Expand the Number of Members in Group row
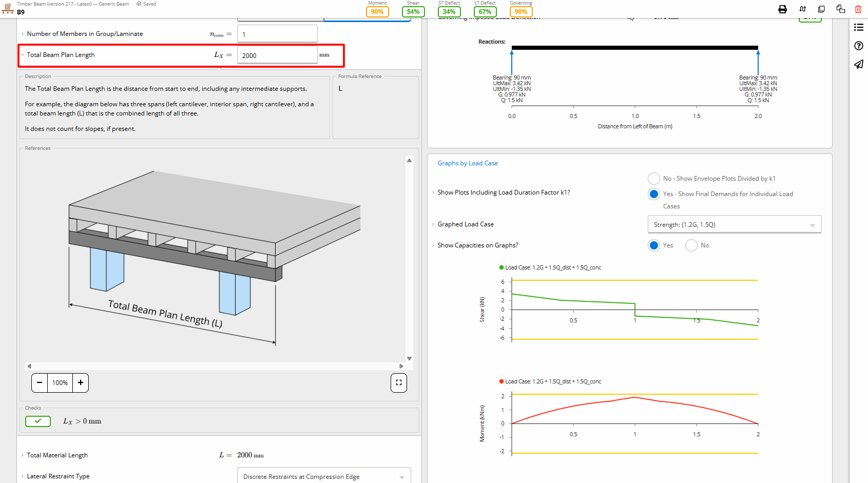Image resolution: width=868 pixels, height=483 pixels. (x=23, y=34)
